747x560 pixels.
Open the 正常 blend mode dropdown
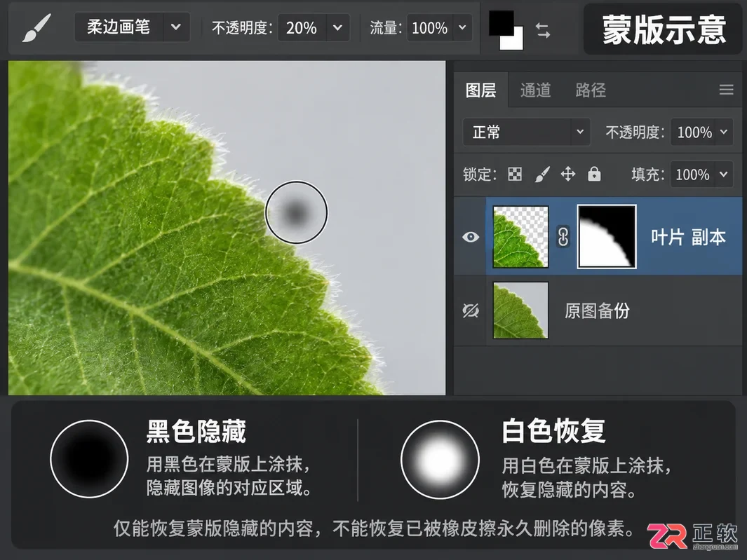pos(527,132)
